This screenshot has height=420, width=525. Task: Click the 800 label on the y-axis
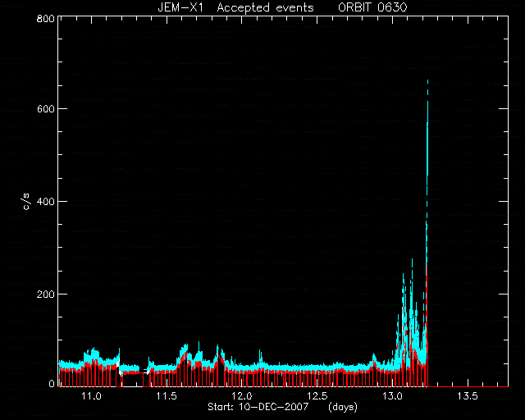(45, 18)
